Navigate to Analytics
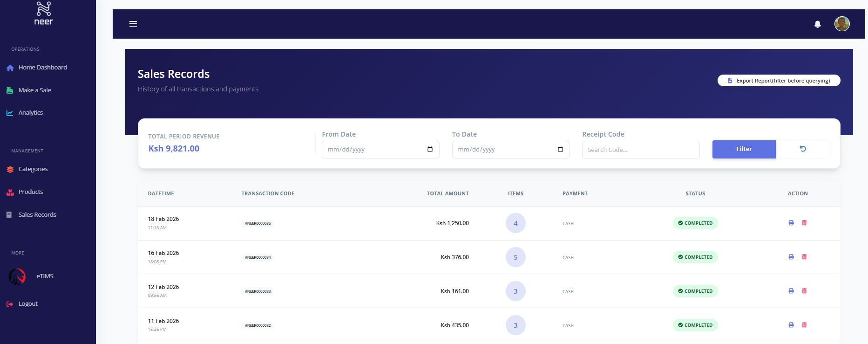The height and width of the screenshot is (344, 868). coord(30,113)
